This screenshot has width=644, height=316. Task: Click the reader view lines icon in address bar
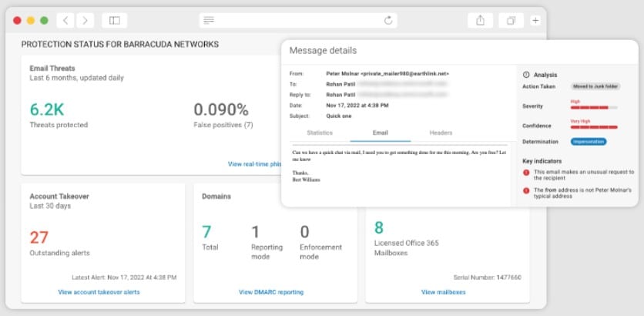point(209,21)
